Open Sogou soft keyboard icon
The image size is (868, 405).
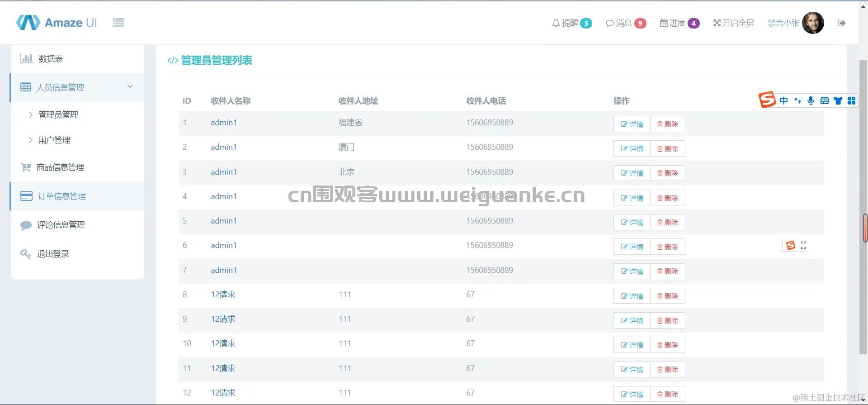point(825,100)
